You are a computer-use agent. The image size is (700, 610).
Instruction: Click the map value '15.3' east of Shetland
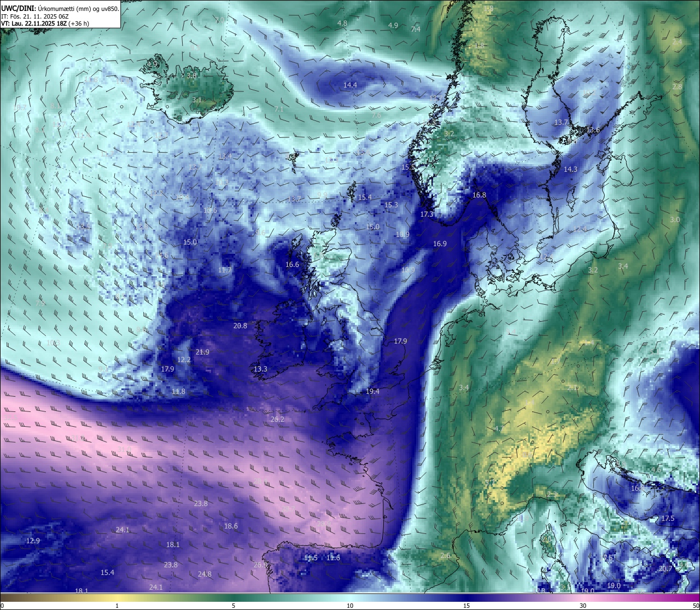tap(391, 205)
